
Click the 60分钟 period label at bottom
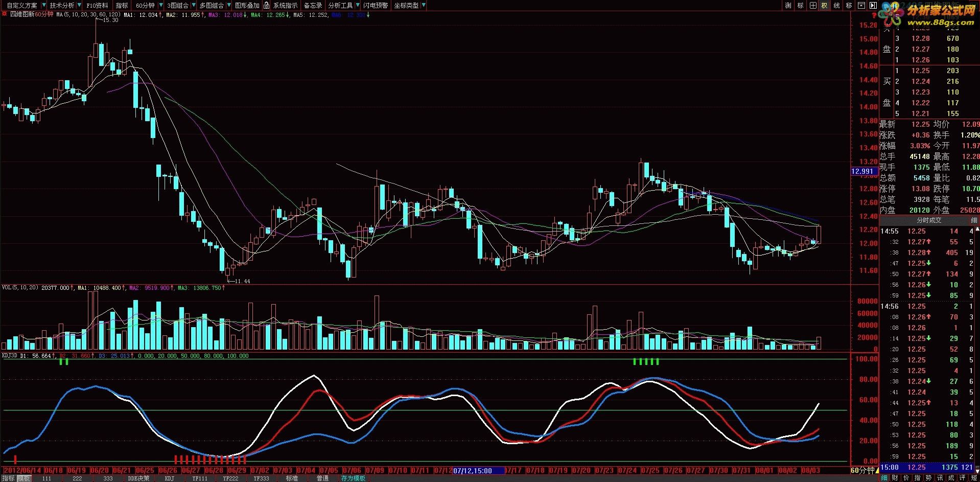(x=862, y=470)
